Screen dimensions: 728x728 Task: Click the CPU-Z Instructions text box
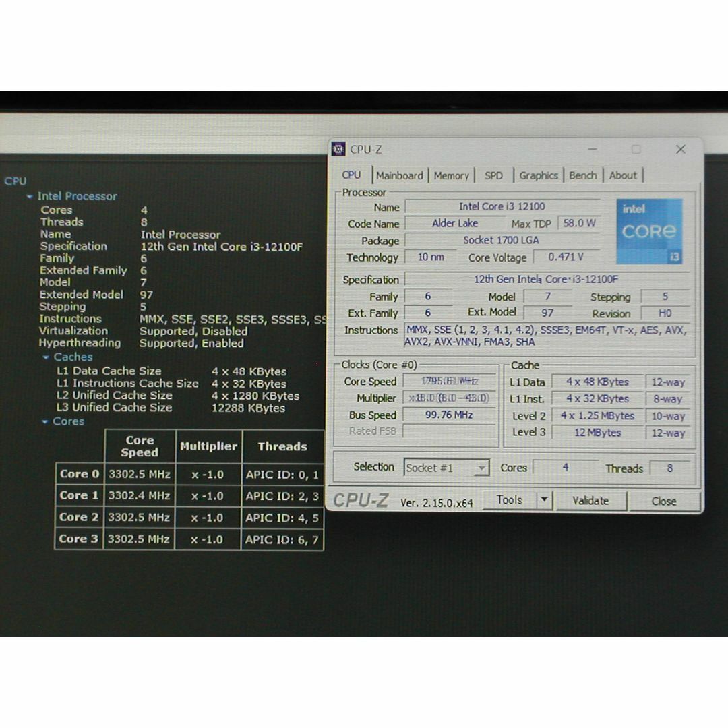pos(547,336)
